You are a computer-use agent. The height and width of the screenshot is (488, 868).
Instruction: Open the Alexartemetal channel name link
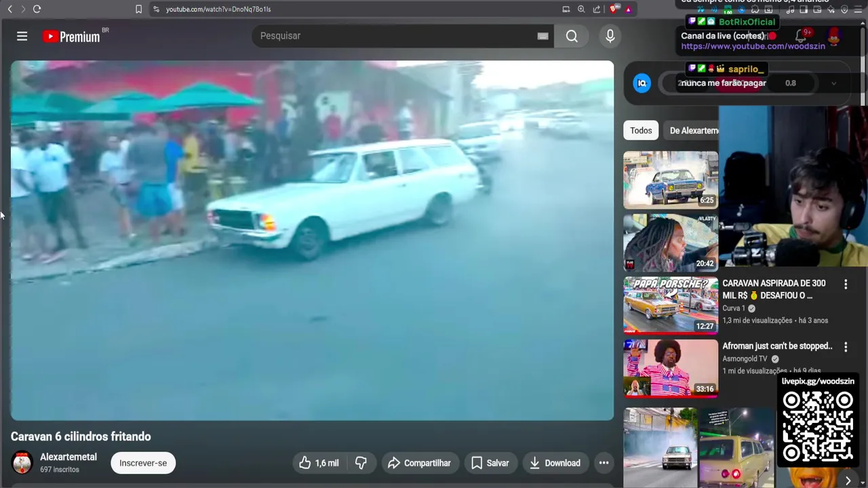(x=68, y=457)
